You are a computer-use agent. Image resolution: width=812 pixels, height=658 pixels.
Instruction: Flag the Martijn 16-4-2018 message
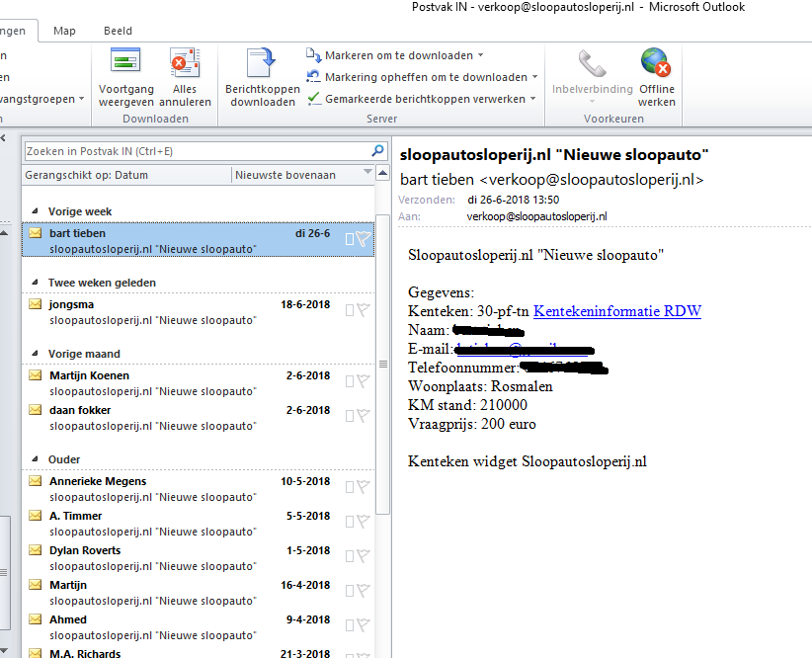click(364, 591)
